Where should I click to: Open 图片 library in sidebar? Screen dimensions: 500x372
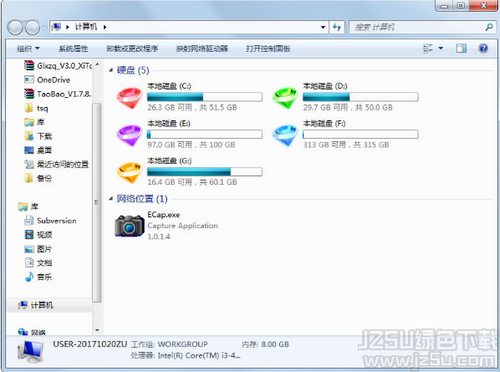coord(38,249)
